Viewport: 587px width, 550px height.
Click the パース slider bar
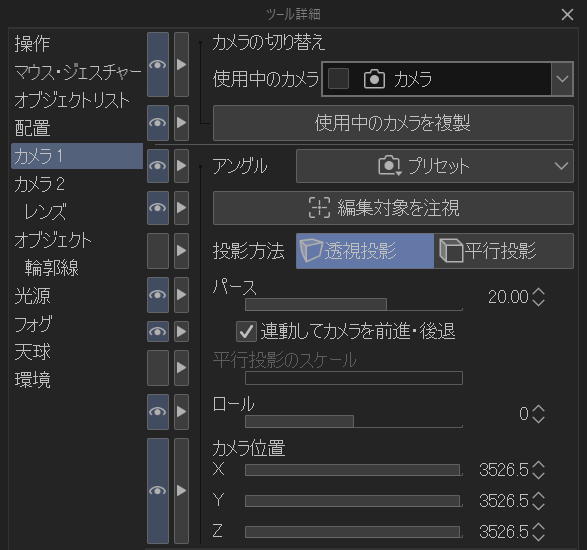[x=354, y=304]
